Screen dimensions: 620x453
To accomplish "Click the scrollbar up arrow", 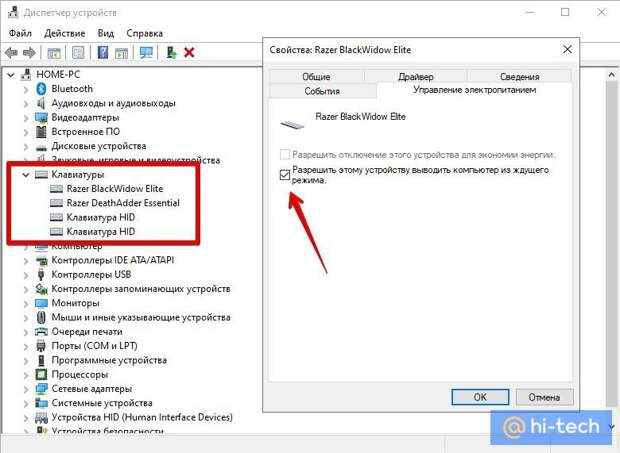I will pos(612,74).
